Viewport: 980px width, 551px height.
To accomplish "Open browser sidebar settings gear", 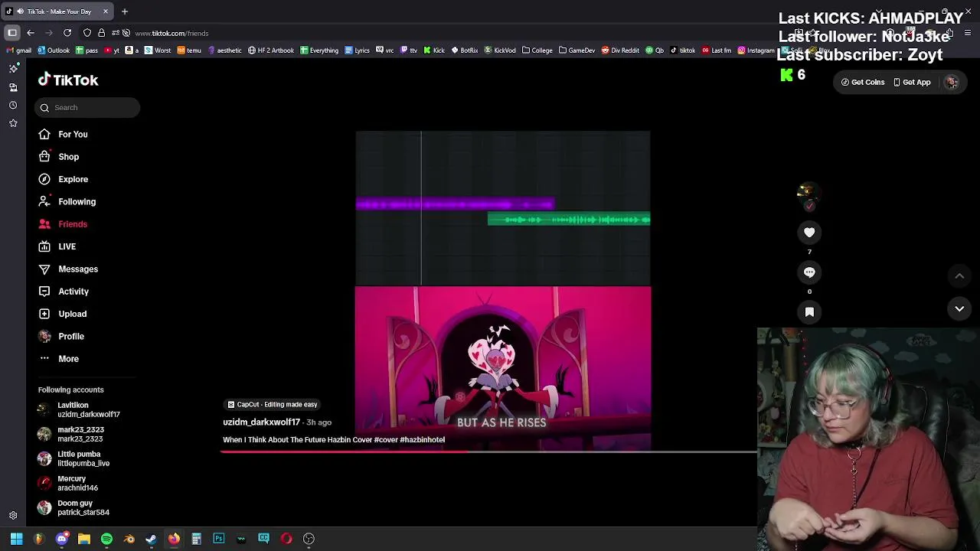I will coord(13,516).
